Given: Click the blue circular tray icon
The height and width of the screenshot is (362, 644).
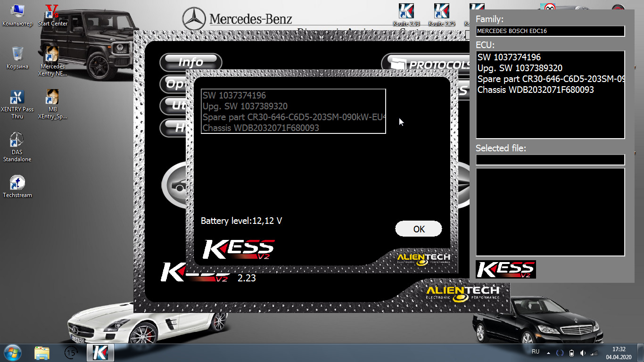Looking at the screenshot, I should point(560,353).
